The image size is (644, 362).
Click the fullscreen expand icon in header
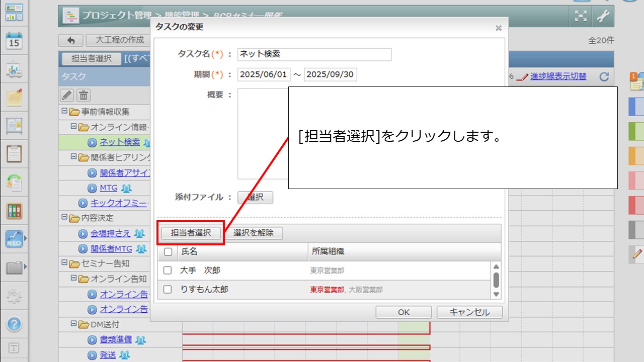pos(581,16)
